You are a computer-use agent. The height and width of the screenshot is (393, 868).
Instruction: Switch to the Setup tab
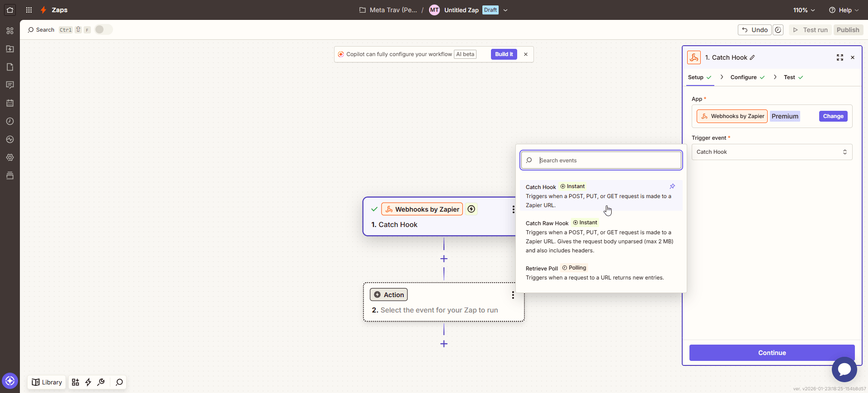pyautogui.click(x=699, y=77)
